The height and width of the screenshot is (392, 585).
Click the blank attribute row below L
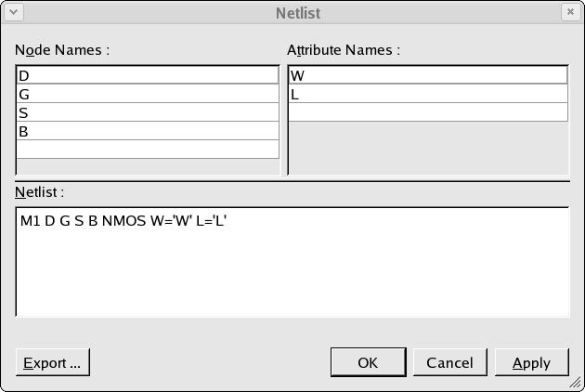tap(428, 112)
